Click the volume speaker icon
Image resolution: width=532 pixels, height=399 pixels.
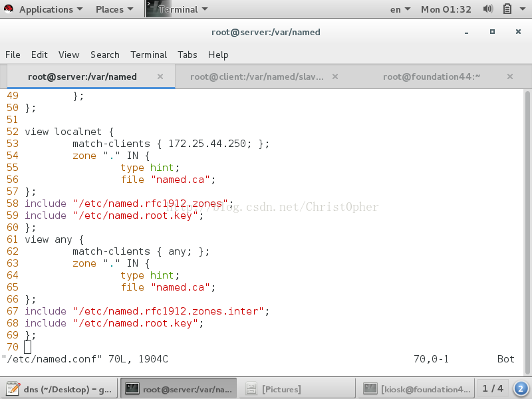click(x=487, y=9)
